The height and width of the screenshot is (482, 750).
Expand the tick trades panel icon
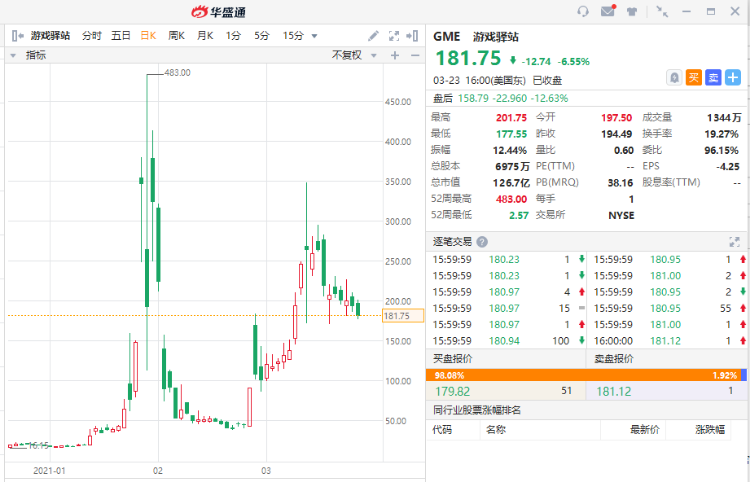(734, 242)
